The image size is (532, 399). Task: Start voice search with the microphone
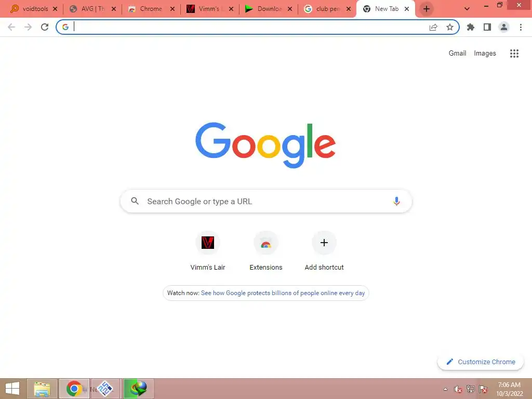coord(396,201)
